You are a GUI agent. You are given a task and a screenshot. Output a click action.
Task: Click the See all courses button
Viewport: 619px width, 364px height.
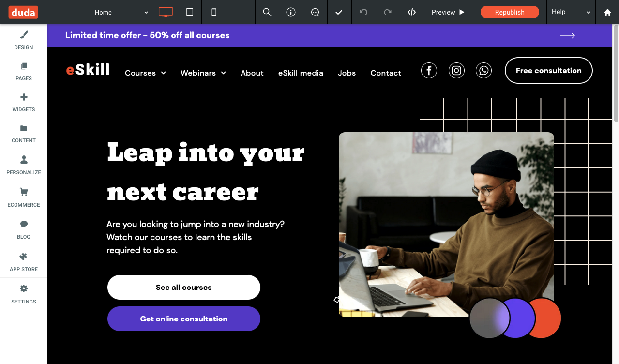(x=184, y=288)
